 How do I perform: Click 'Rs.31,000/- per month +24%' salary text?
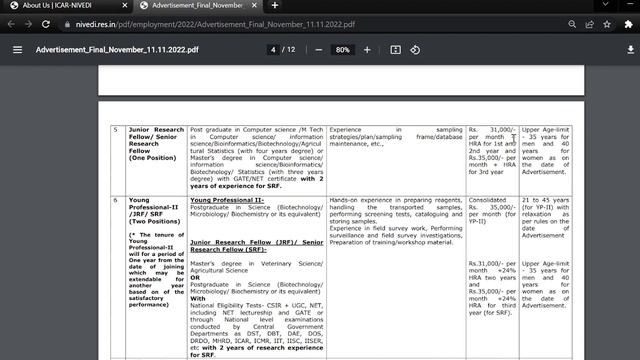click(492, 267)
